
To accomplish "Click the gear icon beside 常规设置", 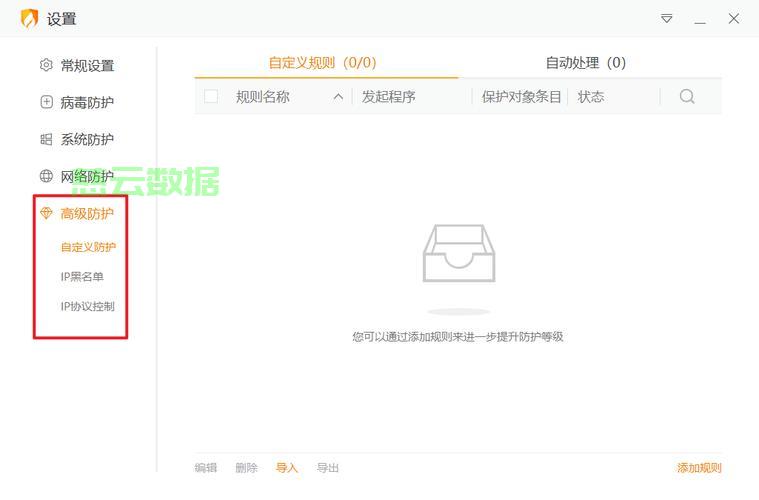I will pyautogui.click(x=46, y=66).
